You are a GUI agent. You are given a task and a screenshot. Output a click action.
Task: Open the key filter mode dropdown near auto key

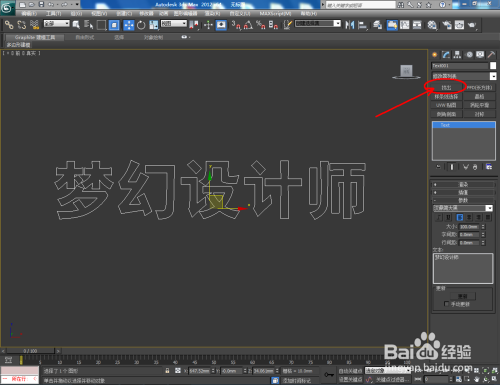[388, 371]
